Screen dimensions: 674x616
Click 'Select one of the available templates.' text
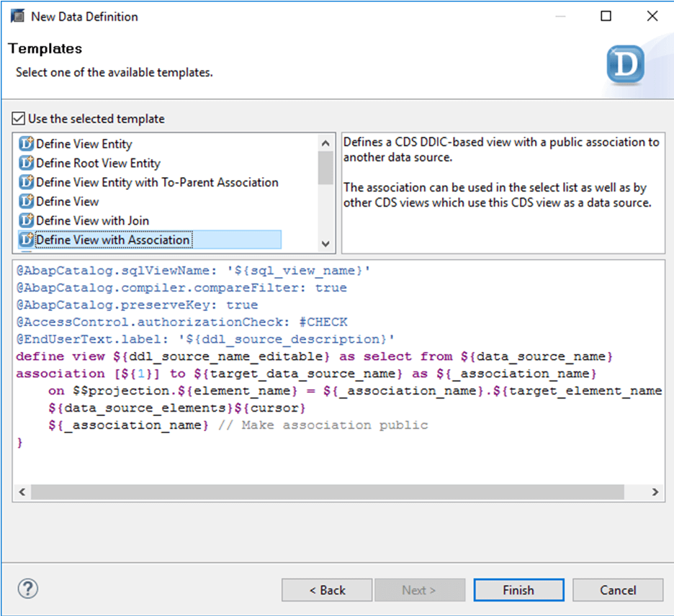[x=114, y=72]
